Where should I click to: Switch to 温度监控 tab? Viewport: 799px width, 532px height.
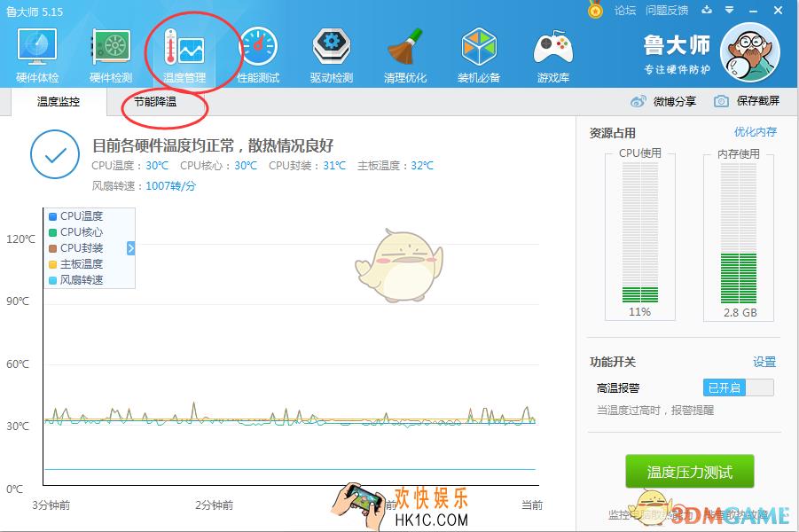pyautogui.click(x=59, y=102)
